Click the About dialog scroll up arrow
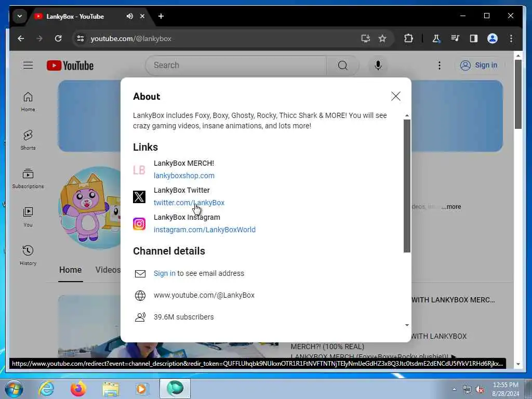 click(407, 116)
